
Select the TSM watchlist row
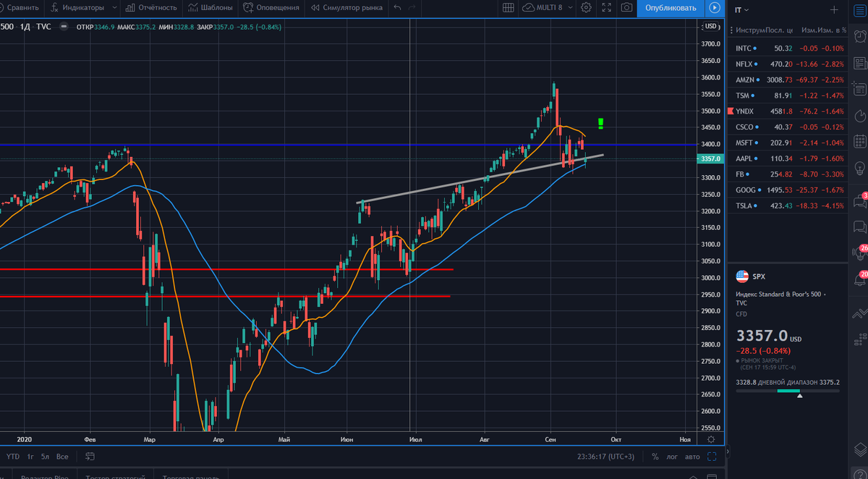tap(786, 96)
